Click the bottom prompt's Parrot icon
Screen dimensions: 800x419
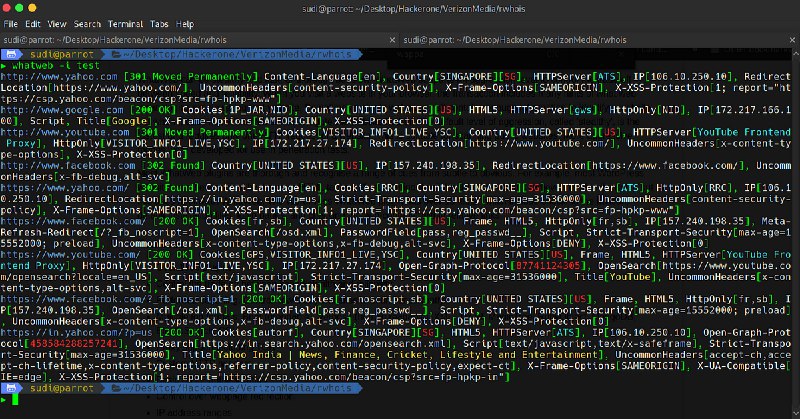pos(11,388)
